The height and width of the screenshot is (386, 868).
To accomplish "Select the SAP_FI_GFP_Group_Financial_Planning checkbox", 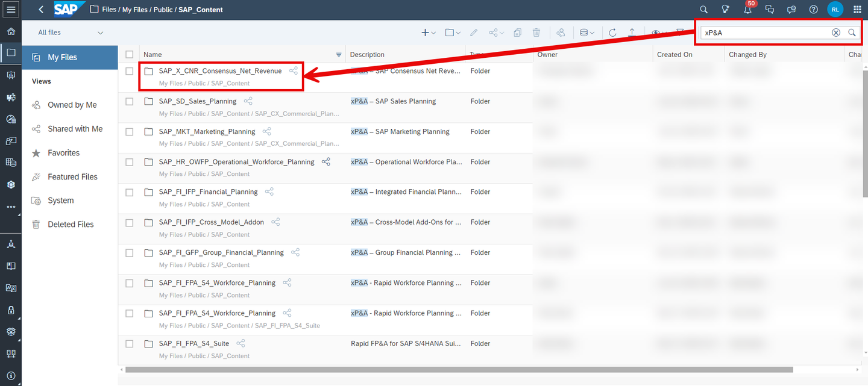I will pyautogui.click(x=129, y=253).
